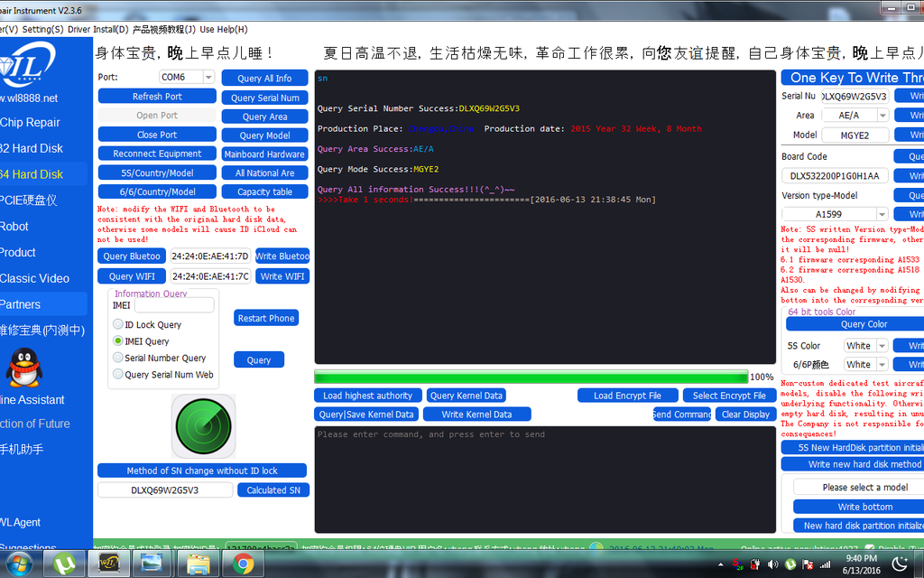The image size is (924, 578).
Task: Open Chrome from the taskbar
Action: 242,564
